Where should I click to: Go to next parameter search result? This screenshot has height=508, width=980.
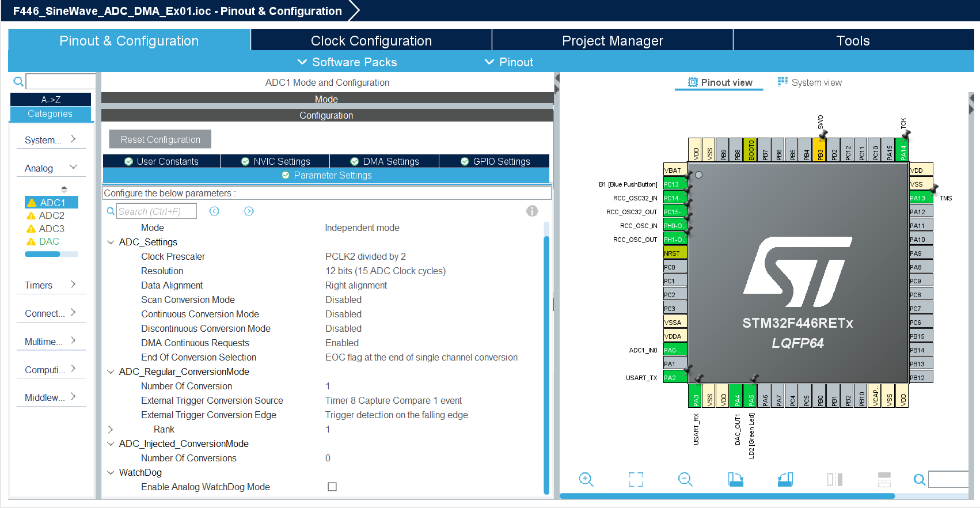point(249,211)
